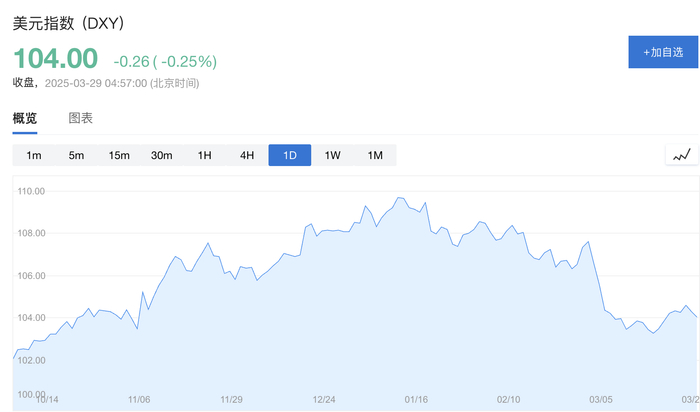Open the 概览 overview tab

pyautogui.click(x=25, y=118)
